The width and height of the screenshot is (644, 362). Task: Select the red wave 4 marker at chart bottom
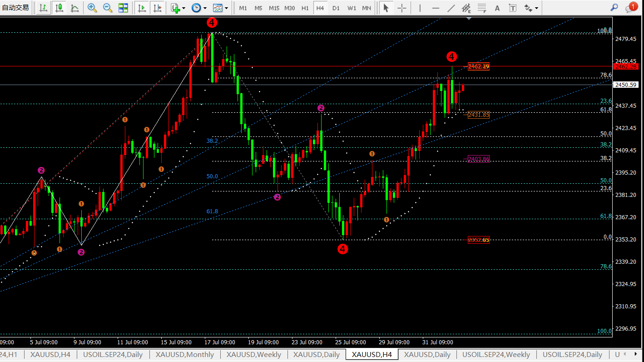[342, 249]
